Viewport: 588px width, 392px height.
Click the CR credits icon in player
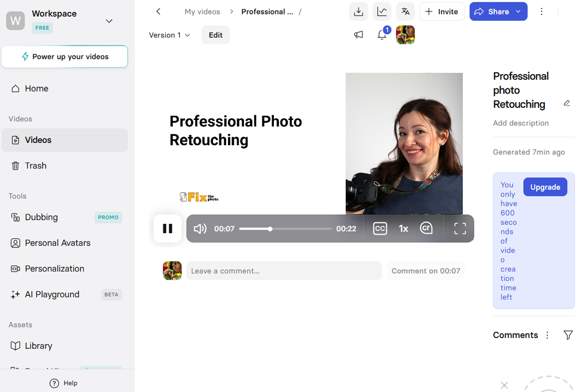pyautogui.click(x=427, y=228)
